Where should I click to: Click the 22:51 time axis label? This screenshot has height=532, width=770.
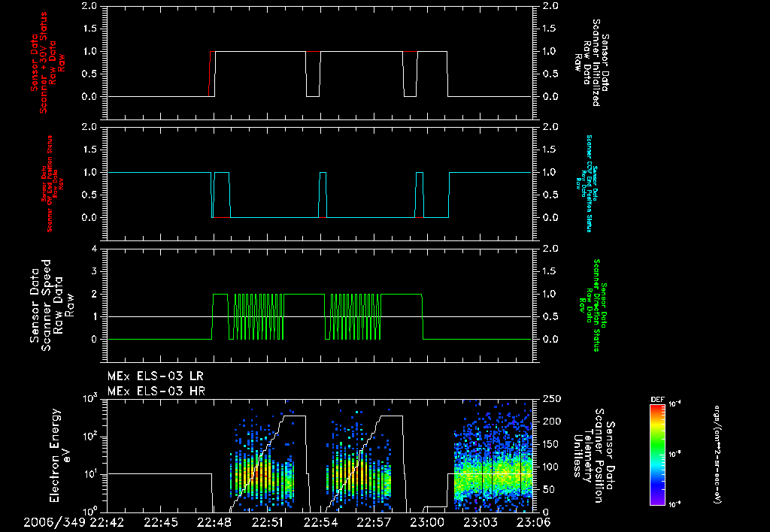pyautogui.click(x=268, y=522)
